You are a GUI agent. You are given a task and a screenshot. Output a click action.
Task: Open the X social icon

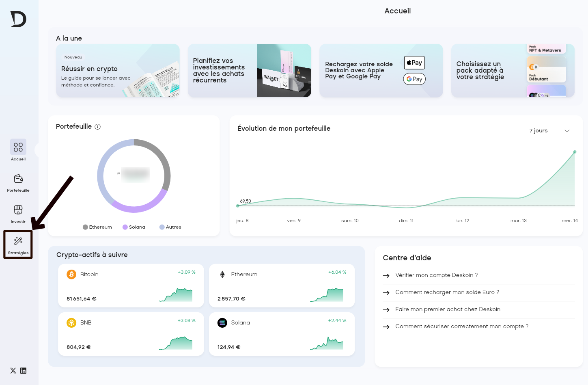[13, 370]
